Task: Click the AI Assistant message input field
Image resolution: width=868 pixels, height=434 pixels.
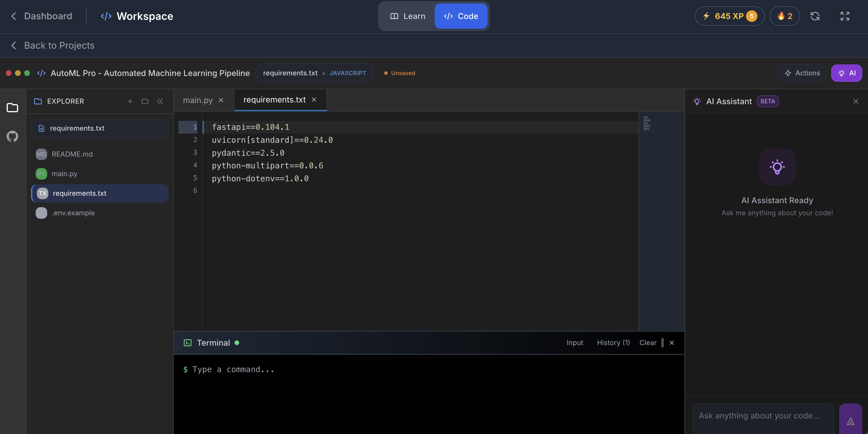Action: click(x=762, y=416)
